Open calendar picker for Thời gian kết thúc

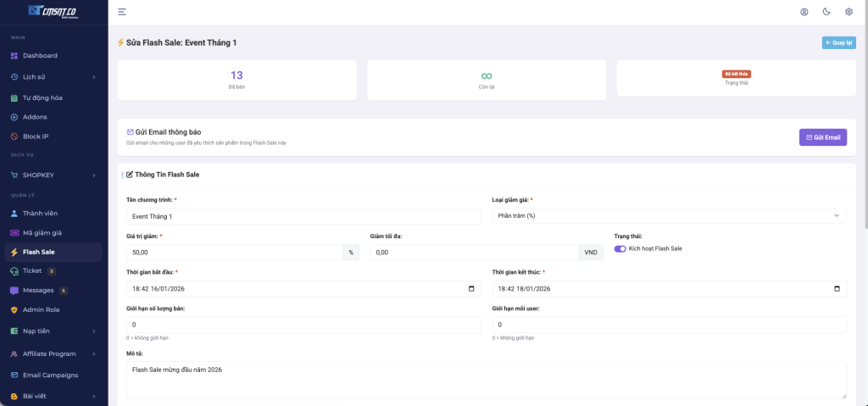click(x=838, y=289)
